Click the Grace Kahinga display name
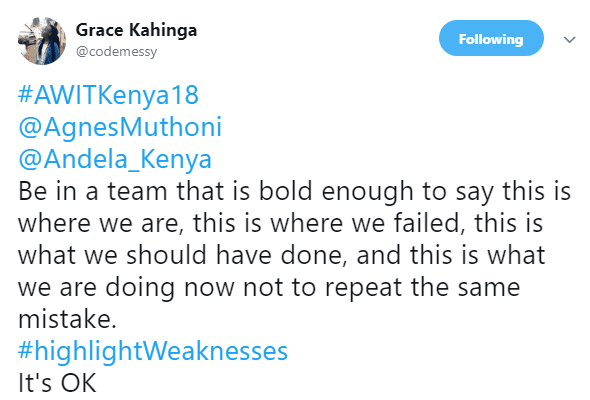The height and width of the screenshot is (400, 590). pos(136,30)
